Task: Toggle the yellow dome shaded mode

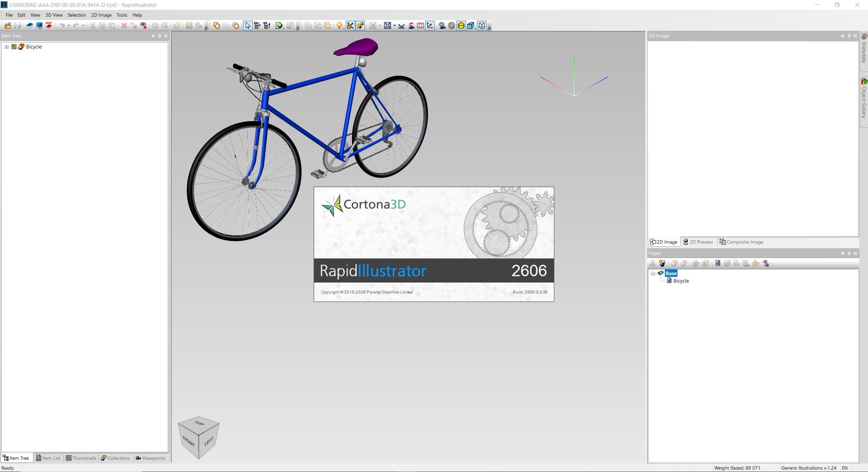Action: 461,25
